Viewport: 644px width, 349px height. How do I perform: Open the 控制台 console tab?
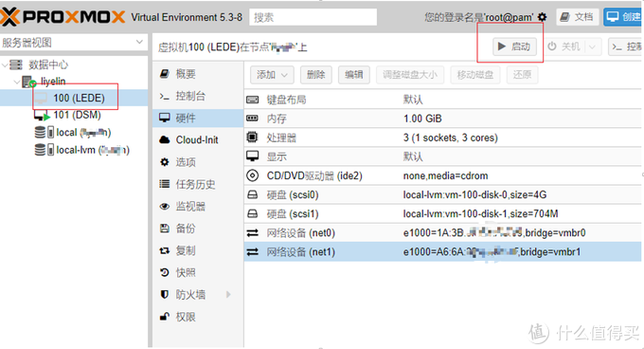coord(198,96)
